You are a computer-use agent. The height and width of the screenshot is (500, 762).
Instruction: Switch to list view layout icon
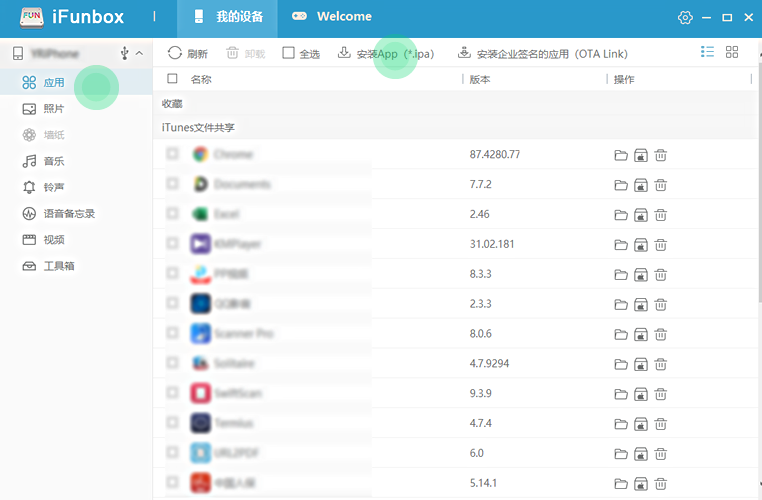pyautogui.click(x=708, y=52)
